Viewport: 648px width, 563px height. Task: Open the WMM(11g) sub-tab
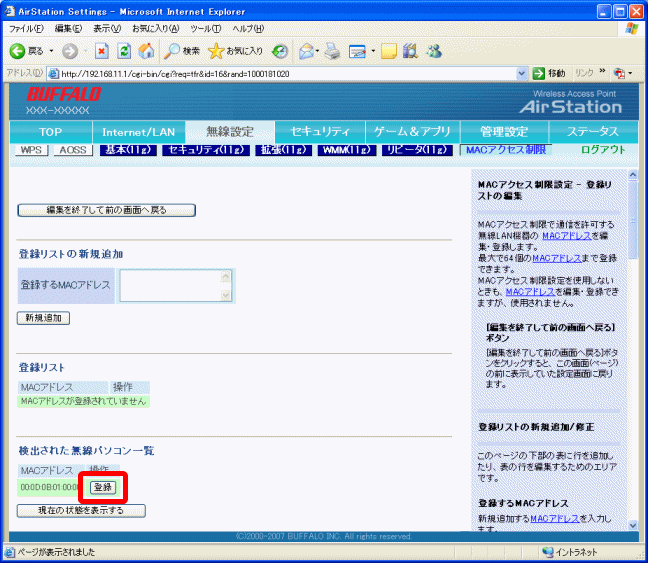tap(347, 150)
